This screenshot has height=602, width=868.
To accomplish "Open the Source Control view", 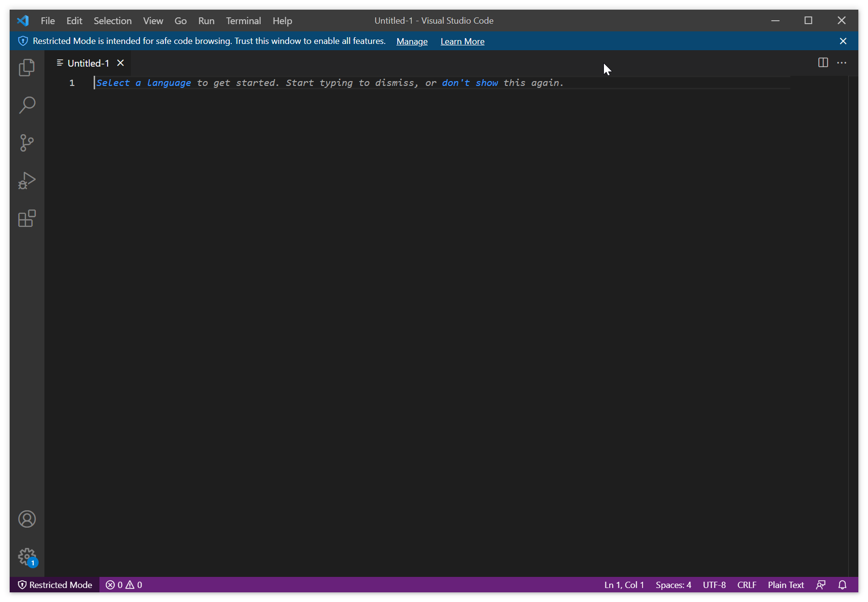I will tap(27, 142).
